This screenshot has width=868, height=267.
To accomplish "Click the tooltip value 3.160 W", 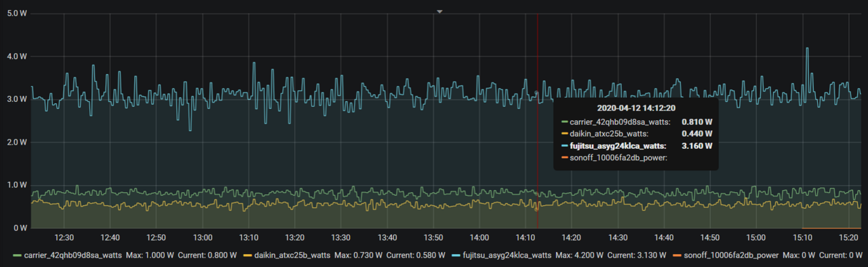I will point(697,145).
